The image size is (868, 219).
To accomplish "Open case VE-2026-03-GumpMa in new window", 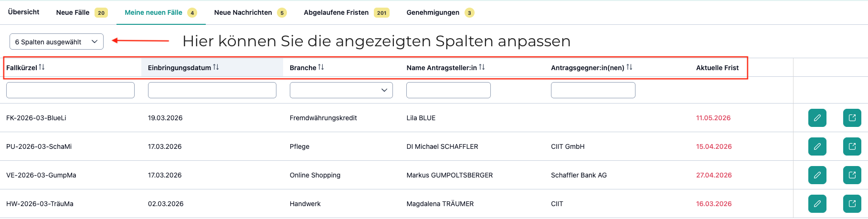I will click(852, 175).
